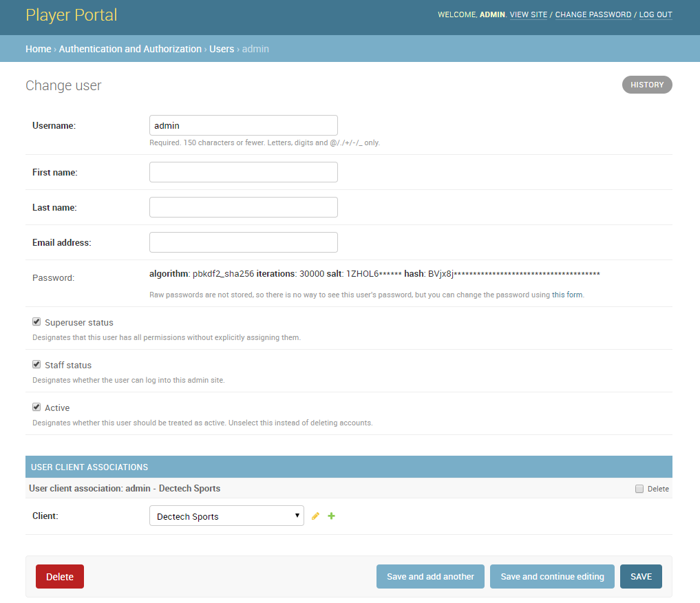Click the SAVE button

641,577
